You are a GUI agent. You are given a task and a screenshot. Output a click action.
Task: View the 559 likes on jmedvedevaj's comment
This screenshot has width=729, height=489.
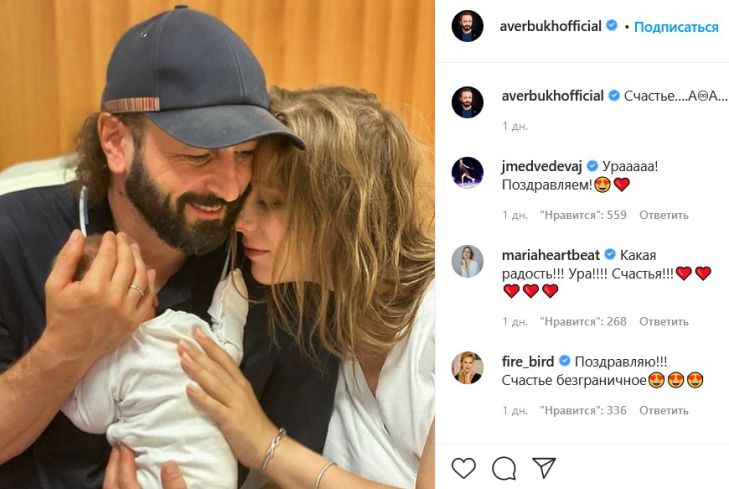(x=582, y=215)
